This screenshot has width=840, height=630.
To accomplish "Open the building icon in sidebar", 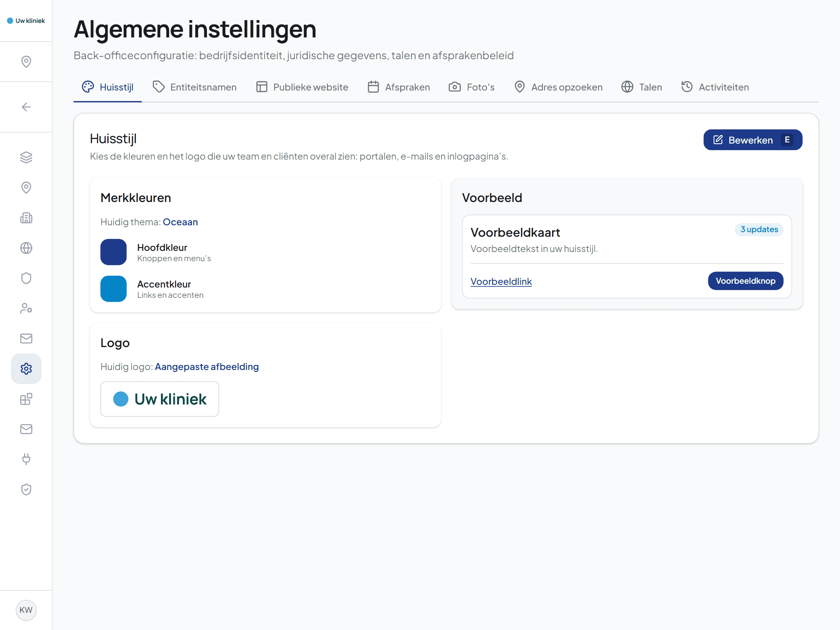I will point(26,218).
